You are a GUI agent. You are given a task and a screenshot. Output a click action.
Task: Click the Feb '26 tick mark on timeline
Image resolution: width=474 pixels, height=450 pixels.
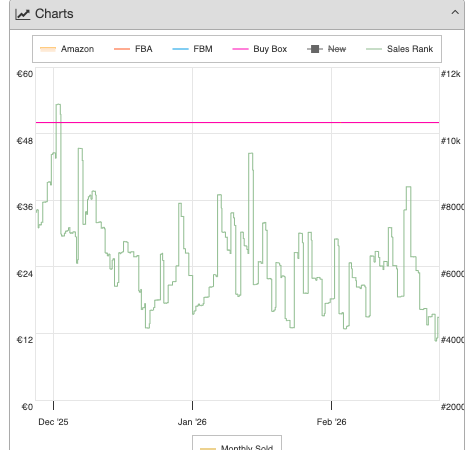(331, 405)
